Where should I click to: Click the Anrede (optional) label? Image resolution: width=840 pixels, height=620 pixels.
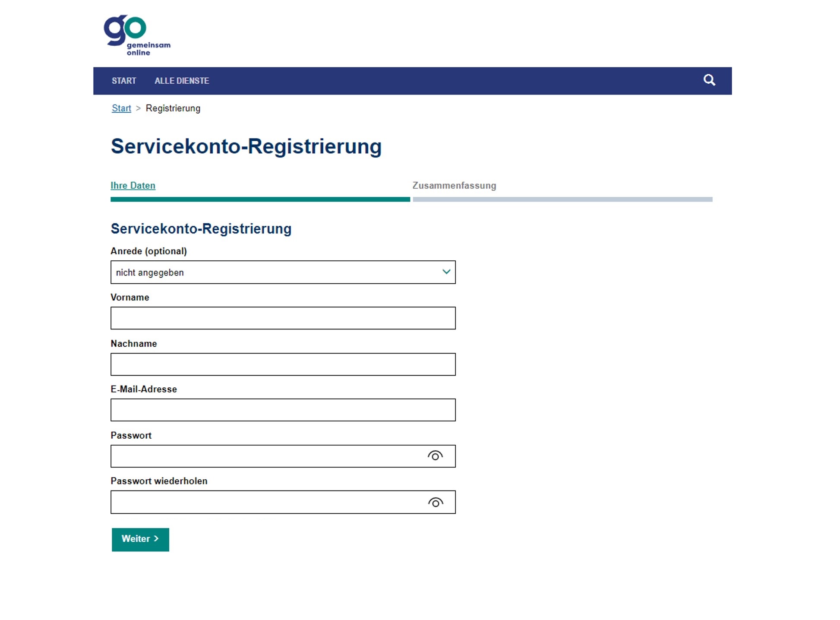(x=148, y=251)
